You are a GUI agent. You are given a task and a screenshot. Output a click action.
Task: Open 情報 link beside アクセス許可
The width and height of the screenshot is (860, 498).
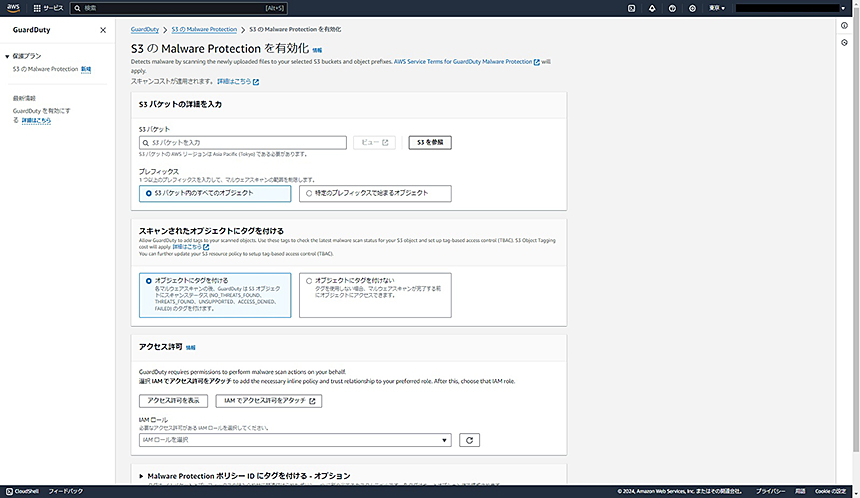click(x=190, y=348)
